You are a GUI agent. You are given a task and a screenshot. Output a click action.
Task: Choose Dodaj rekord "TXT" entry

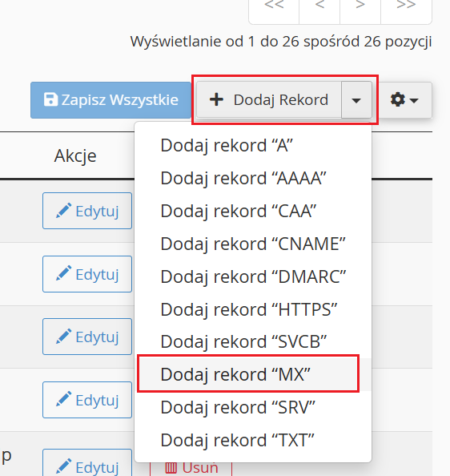point(252,440)
